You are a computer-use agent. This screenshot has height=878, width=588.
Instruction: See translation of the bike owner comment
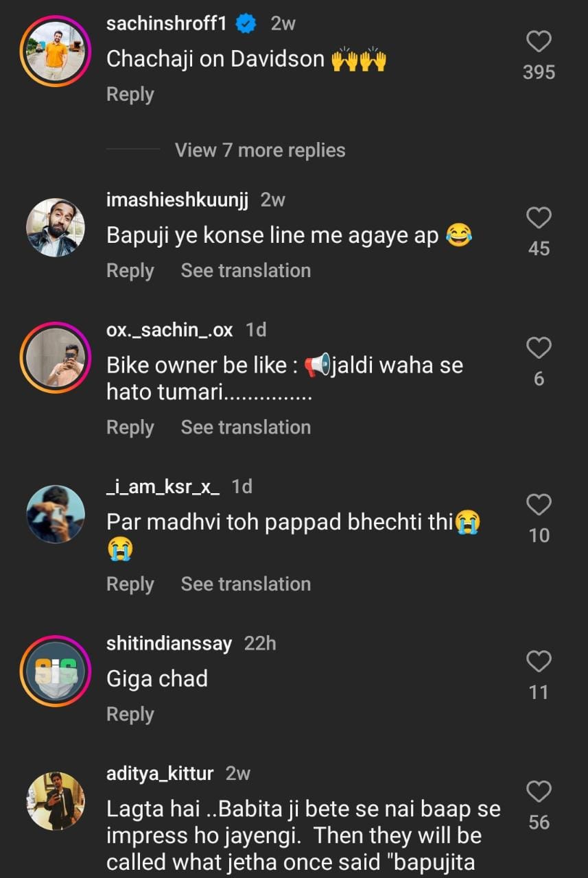[x=246, y=427]
